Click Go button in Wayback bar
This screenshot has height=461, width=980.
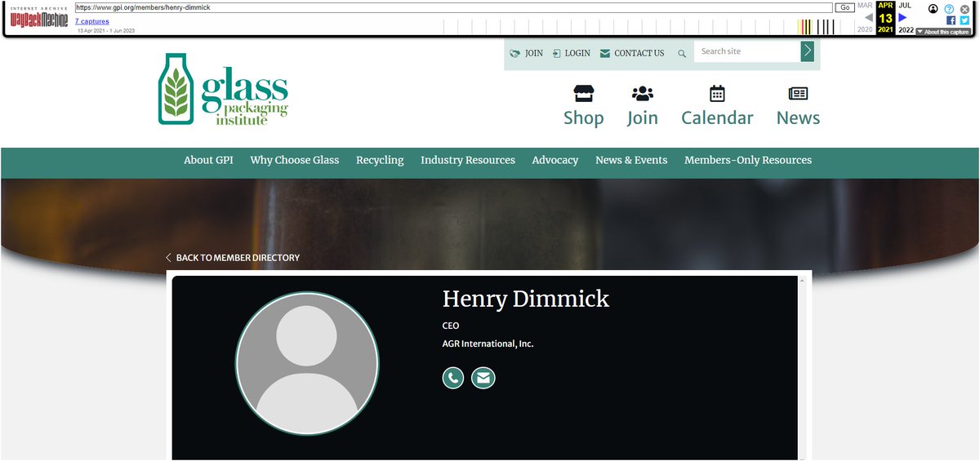[844, 7]
